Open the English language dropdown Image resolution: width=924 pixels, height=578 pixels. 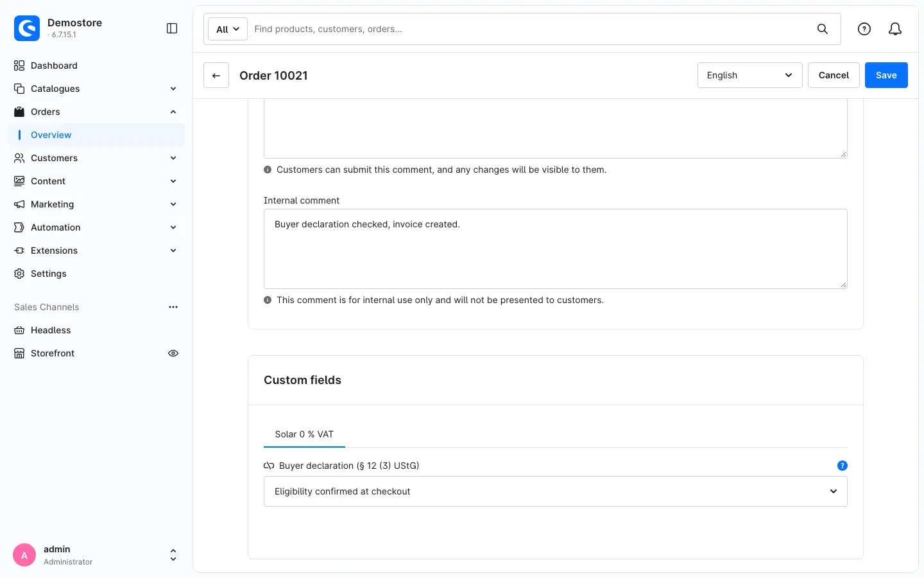point(749,75)
